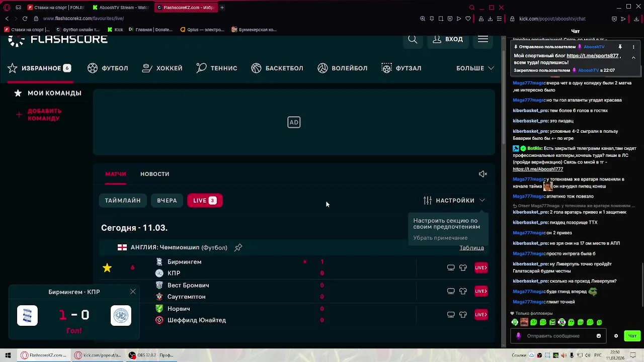The image size is (644, 362).
Task: Open Норвич match TV broadcast icon
Action: click(451, 315)
